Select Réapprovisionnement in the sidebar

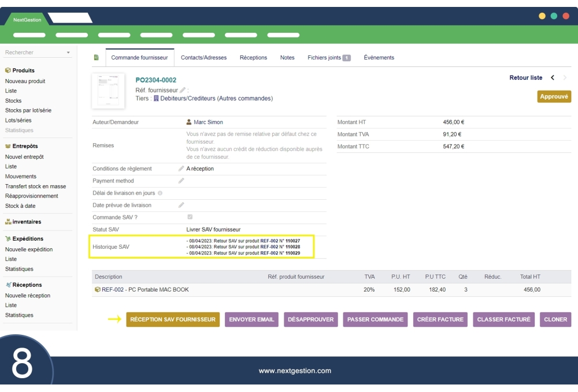[32, 196]
